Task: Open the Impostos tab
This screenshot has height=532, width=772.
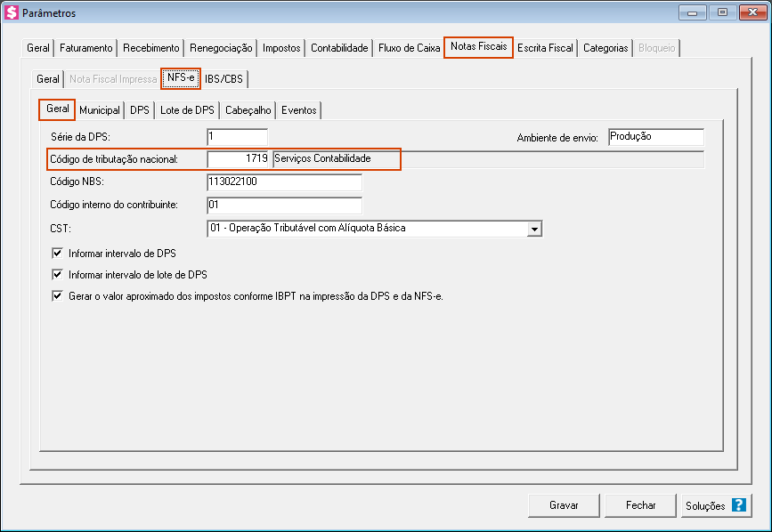Action: coord(281,48)
